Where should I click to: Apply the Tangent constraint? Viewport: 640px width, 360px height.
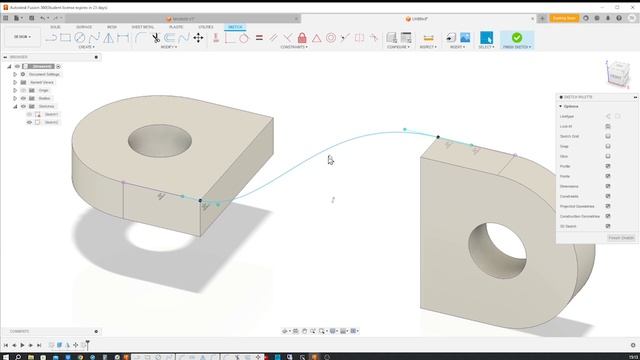(244, 38)
